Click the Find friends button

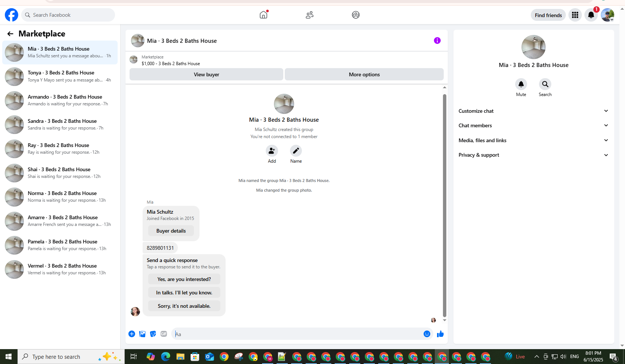[x=548, y=15]
